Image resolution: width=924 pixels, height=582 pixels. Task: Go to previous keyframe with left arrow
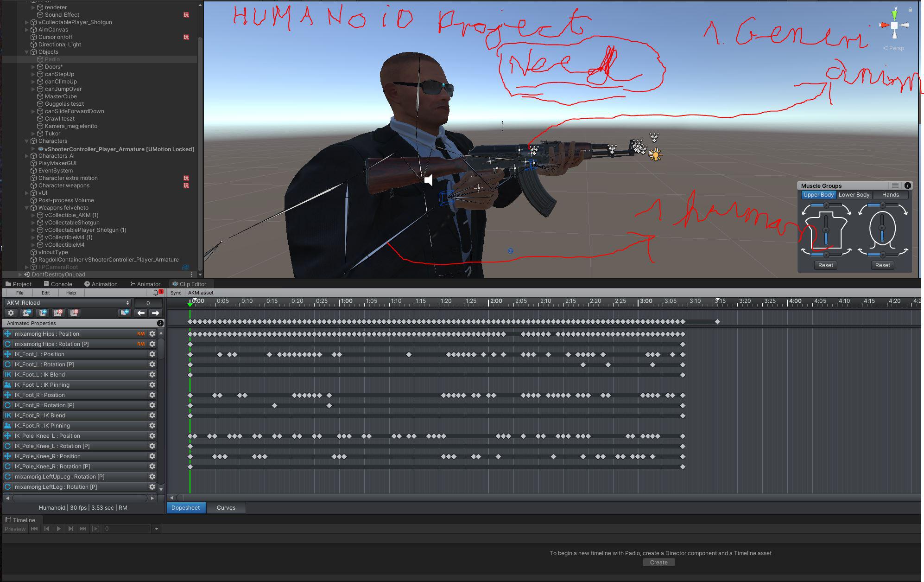point(141,313)
